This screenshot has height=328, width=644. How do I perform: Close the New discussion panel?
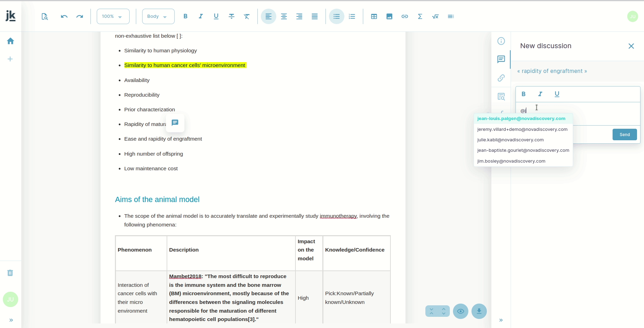point(631,46)
